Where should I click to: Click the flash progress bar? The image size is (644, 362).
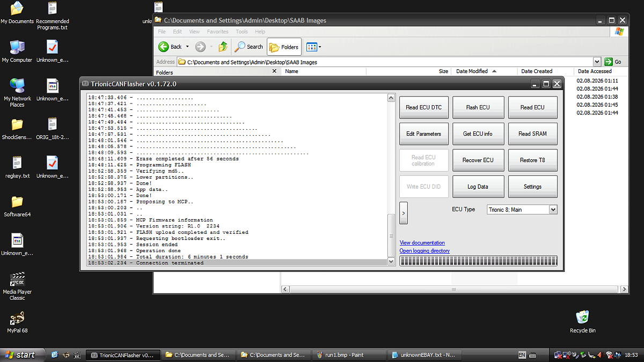pos(478,261)
